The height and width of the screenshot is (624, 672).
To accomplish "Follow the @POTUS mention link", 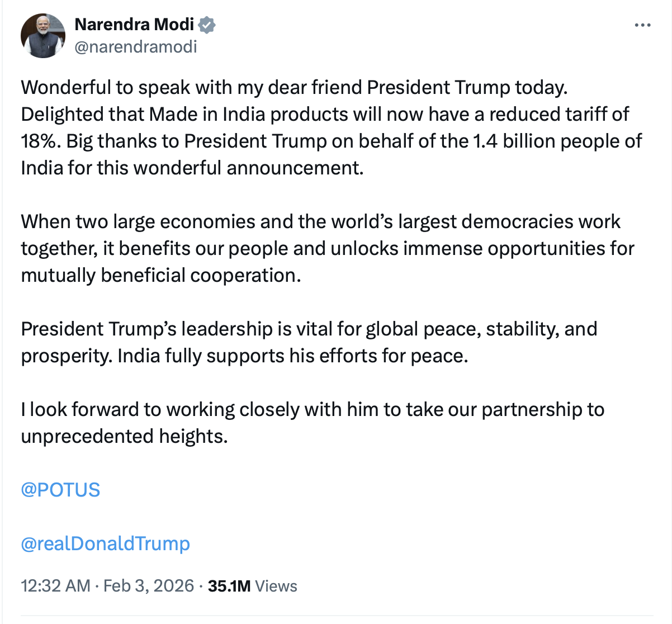I will 60,490.
